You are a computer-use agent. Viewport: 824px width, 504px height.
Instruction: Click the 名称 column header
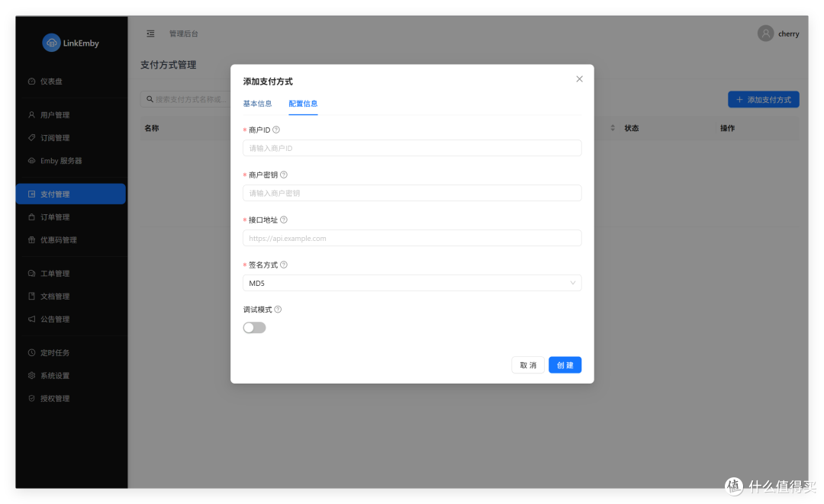[152, 128]
